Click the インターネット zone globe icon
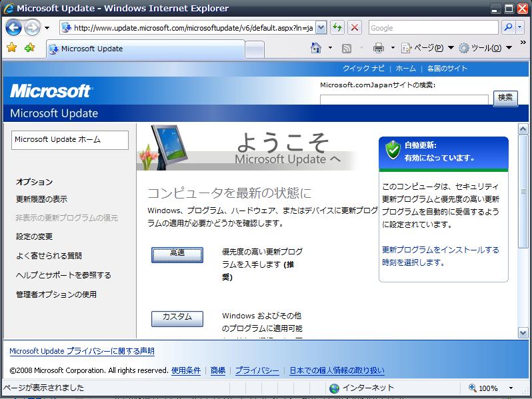532x399 pixels. point(334,388)
